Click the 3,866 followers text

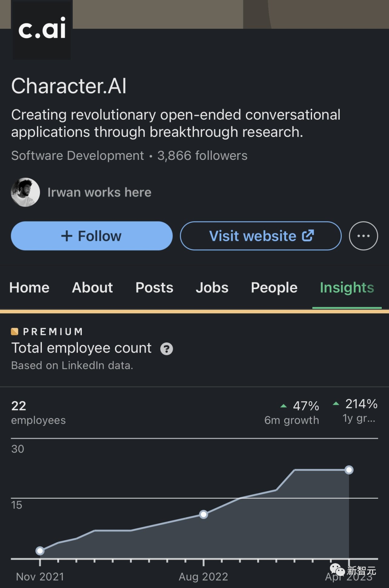(x=202, y=156)
